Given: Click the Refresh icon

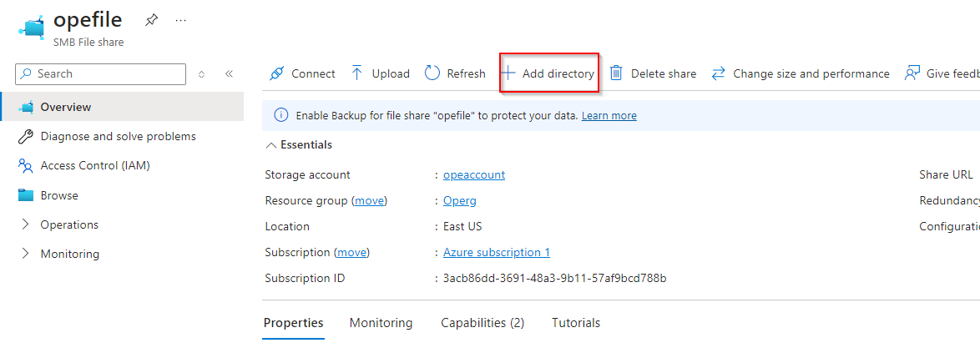Looking at the screenshot, I should 432,73.
